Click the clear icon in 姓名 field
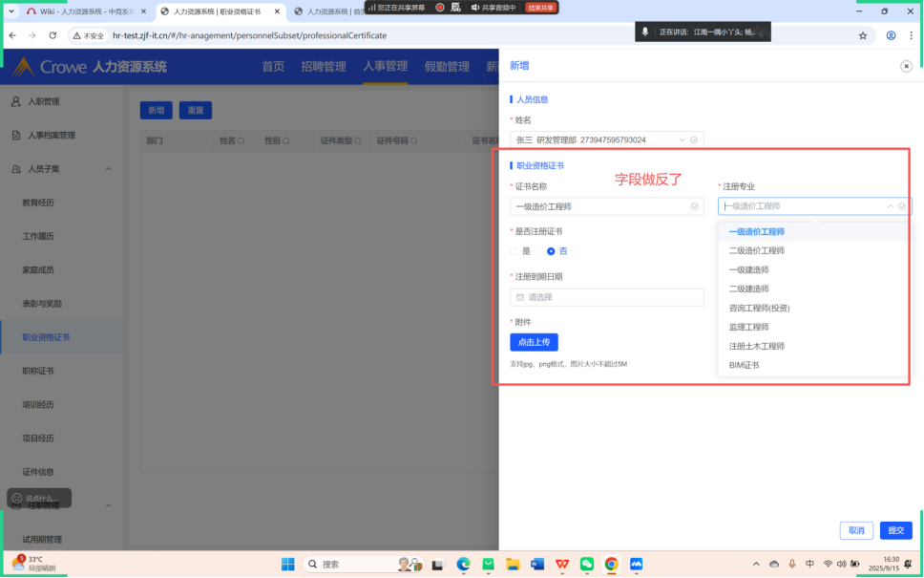The image size is (924, 578). tap(694, 139)
